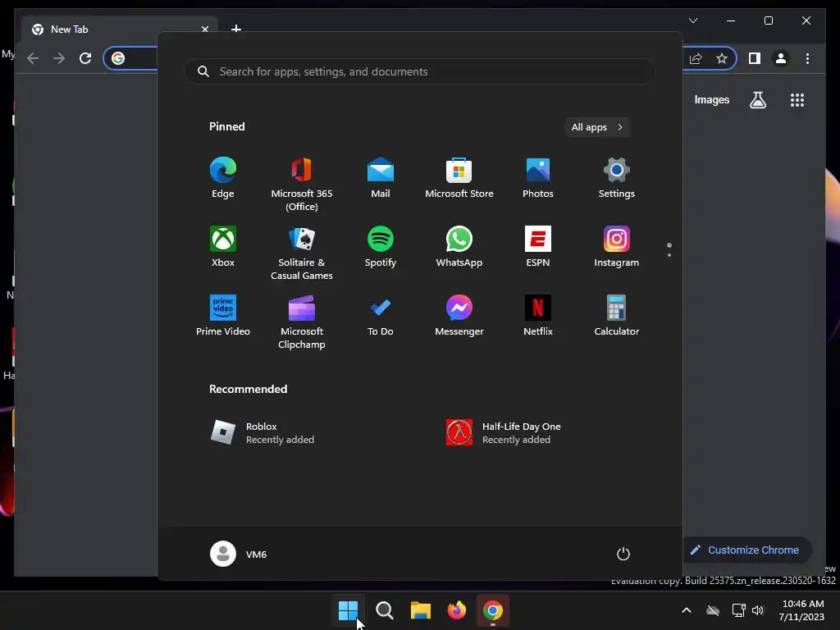Launch Netflix from Start menu
Image resolution: width=840 pixels, height=630 pixels.
538,316
